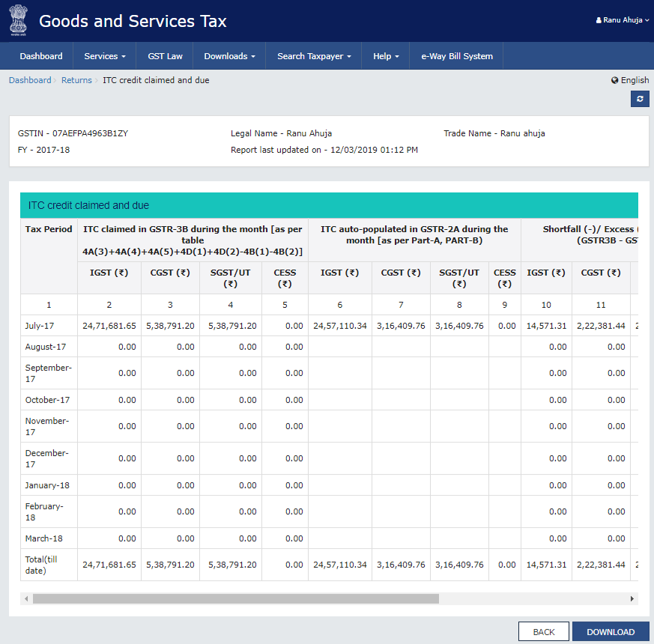Click the September-17 row label
Viewport: 654px width, 644px height.
[49, 373]
